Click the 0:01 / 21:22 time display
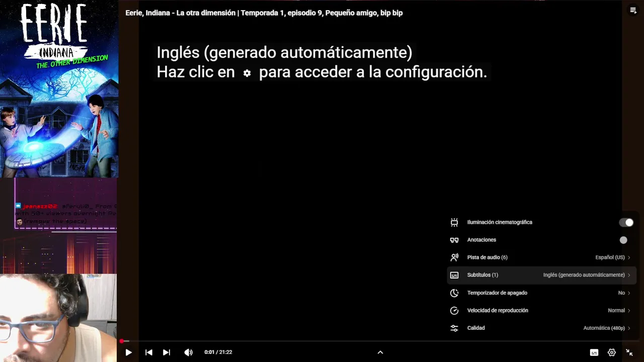 pos(218,352)
